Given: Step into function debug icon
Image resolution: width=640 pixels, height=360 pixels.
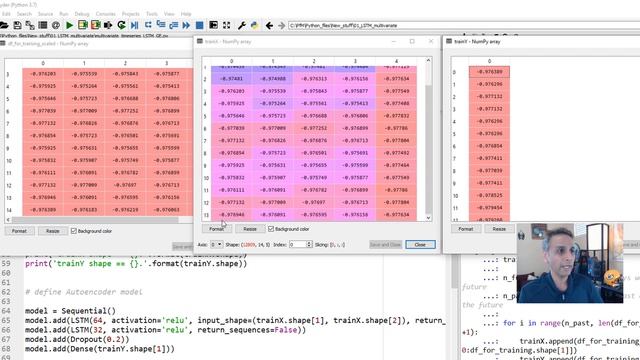Looking at the screenshot, I should point(161,25).
